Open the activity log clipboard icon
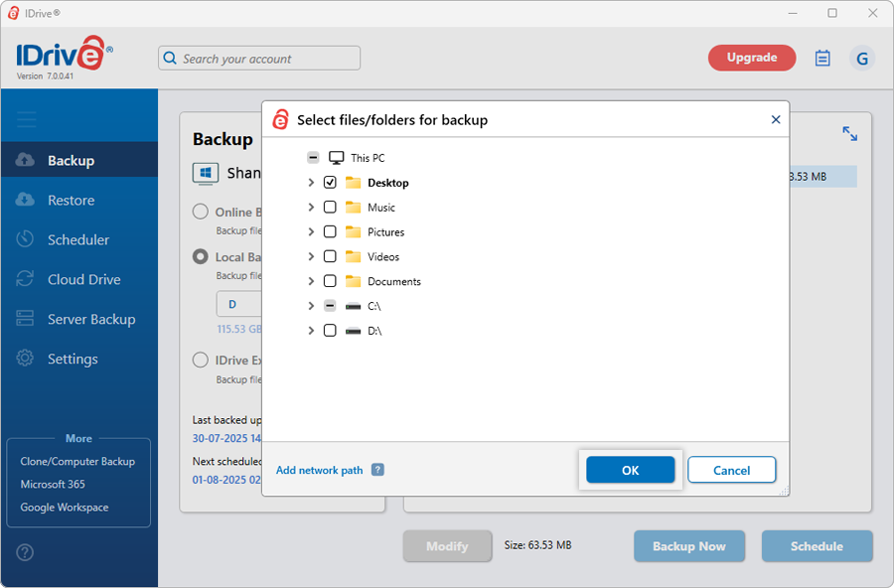 822,59
